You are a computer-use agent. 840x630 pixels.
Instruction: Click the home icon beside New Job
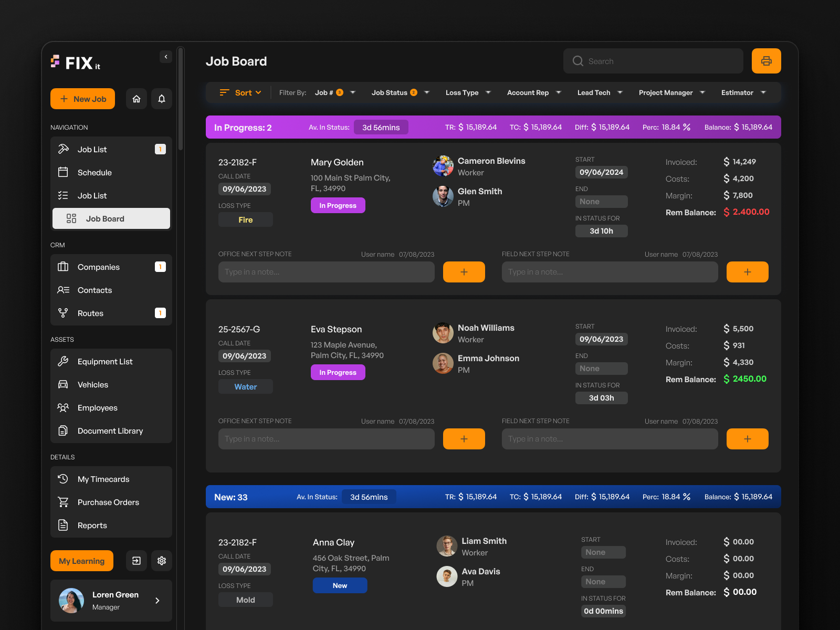click(x=136, y=99)
